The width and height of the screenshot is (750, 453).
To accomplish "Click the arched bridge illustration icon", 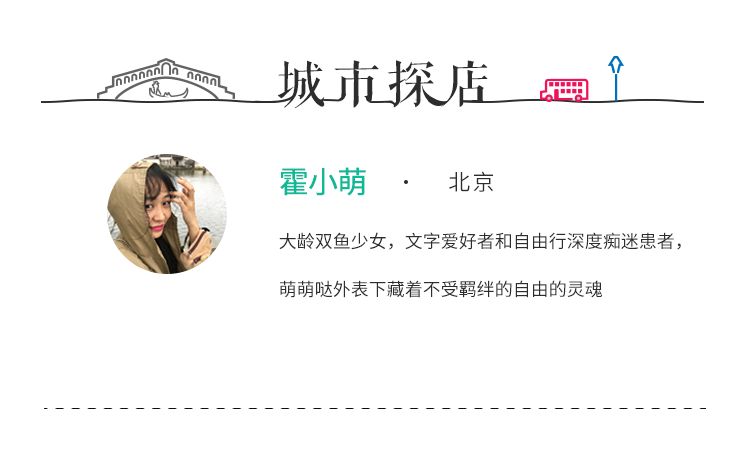I will [x=165, y=79].
